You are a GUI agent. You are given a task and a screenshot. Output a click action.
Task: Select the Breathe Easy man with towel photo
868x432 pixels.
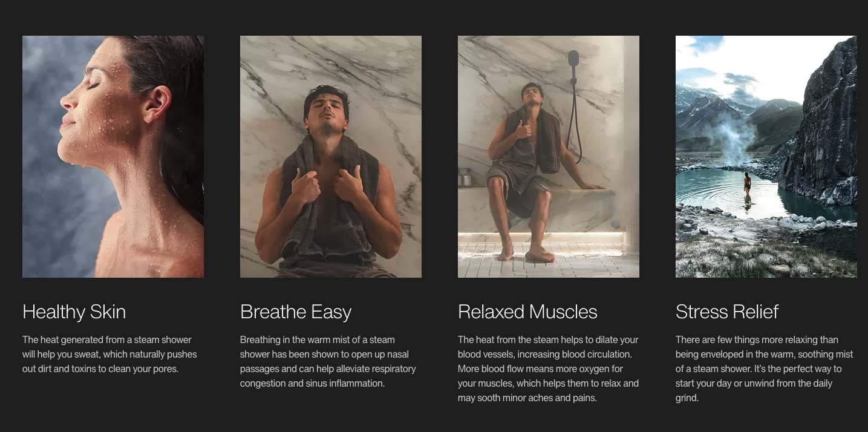(x=331, y=157)
